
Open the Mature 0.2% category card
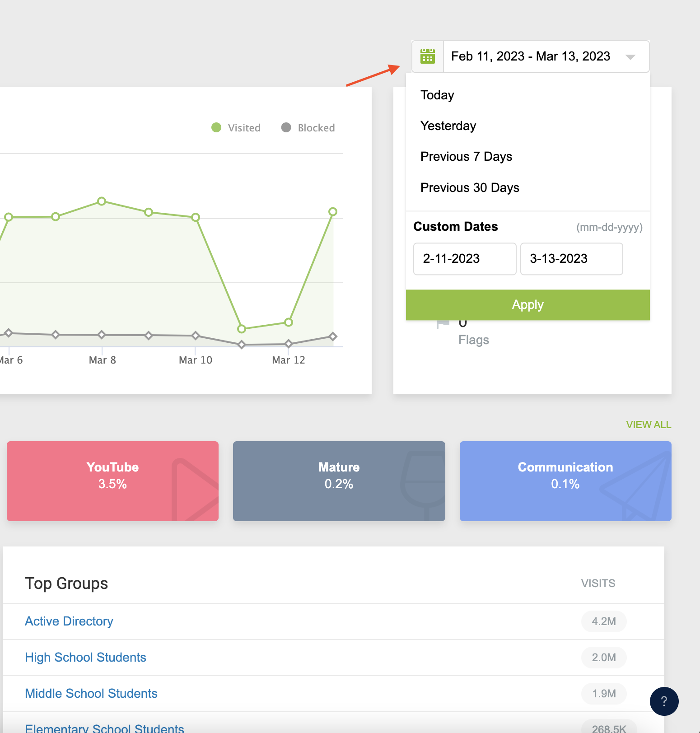(x=339, y=481)
